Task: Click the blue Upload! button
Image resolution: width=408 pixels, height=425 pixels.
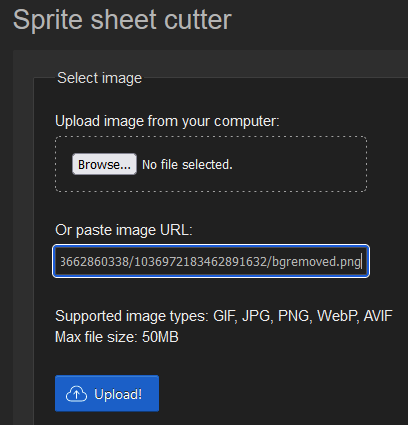Action: 107,393
